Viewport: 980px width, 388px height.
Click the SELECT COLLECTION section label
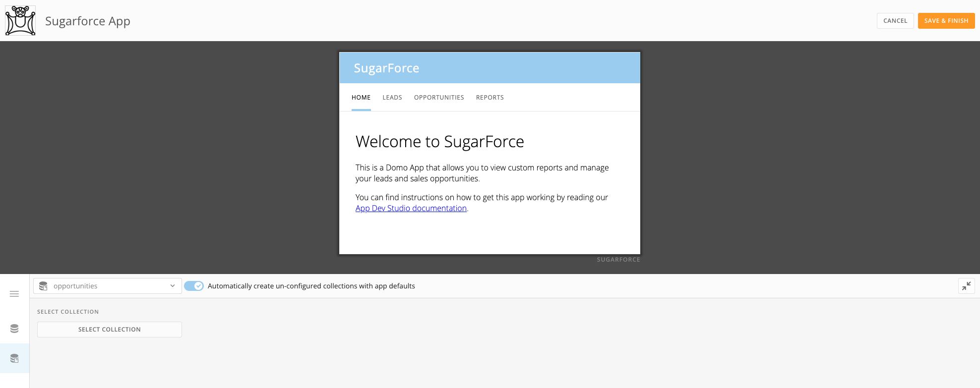(x=68, y=312)
